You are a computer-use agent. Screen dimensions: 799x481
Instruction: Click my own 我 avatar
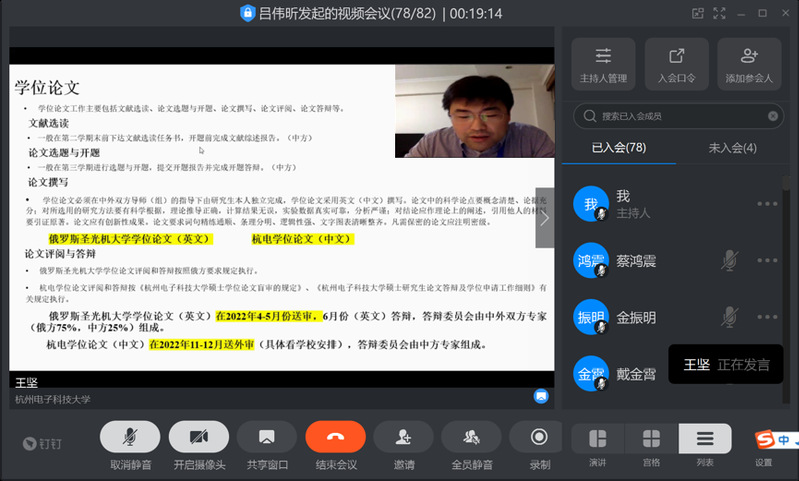click(591, 204)
